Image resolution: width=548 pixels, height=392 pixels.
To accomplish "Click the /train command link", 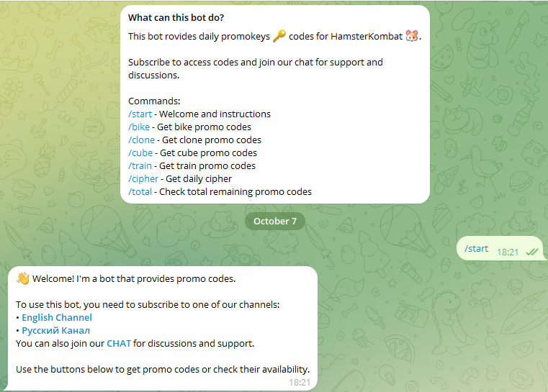I will click(140, 166).
